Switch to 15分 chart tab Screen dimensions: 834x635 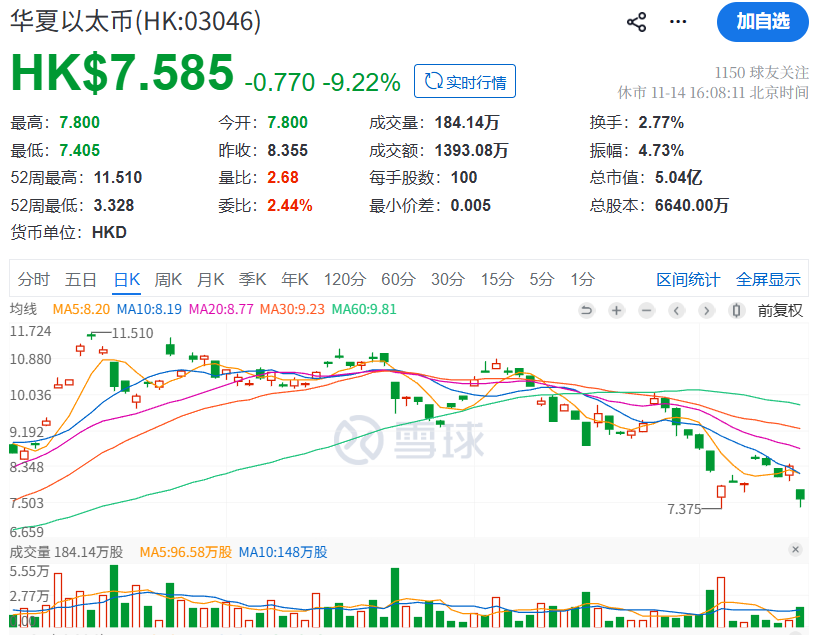tap(497, 279)
